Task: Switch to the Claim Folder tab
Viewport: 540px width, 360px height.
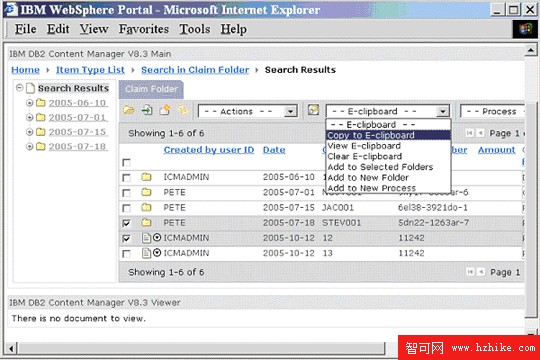Action: 151,89
